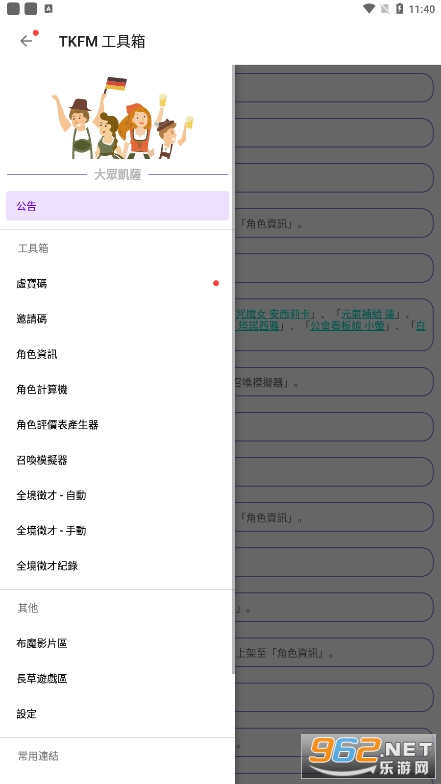
Task: Open 角色評價表產生器
Action: click(x=118, y=424)
